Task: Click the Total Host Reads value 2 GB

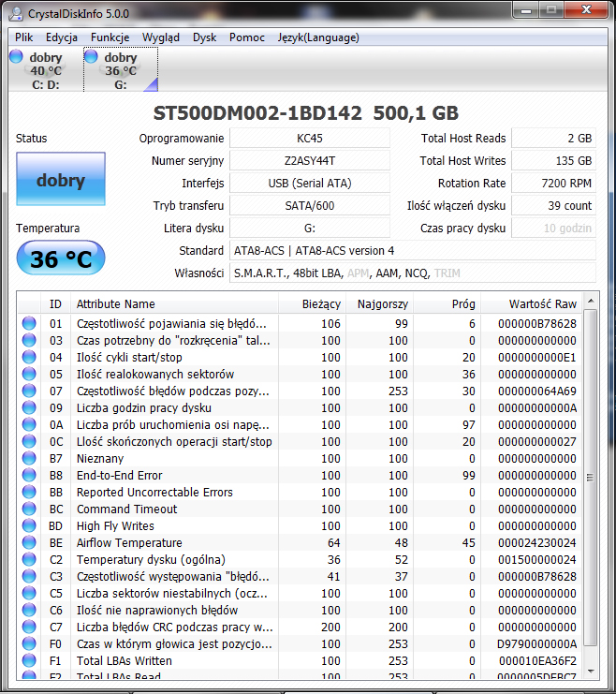Action: (x=553, y=139)
